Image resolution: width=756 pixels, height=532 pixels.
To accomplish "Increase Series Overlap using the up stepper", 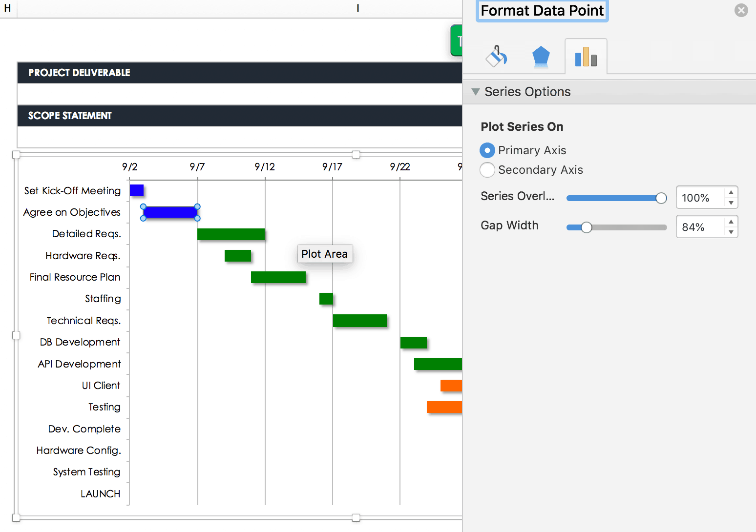I will (731, 193).
